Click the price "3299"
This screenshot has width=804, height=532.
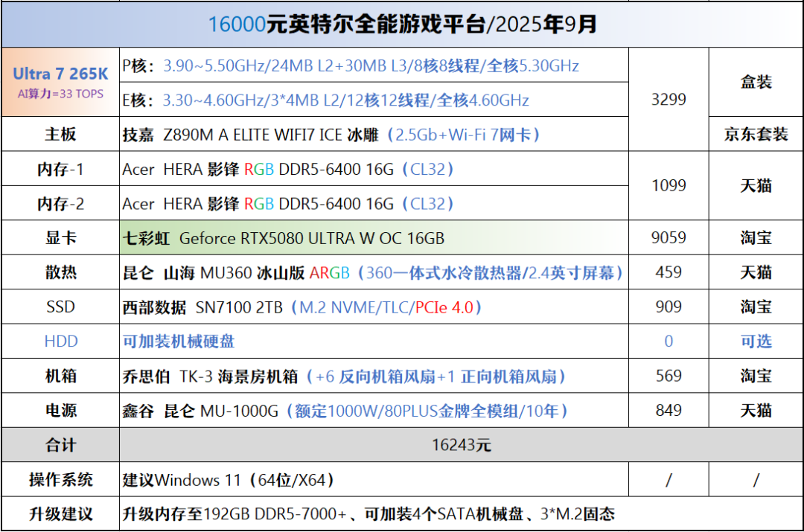click(x=669, y=99)
